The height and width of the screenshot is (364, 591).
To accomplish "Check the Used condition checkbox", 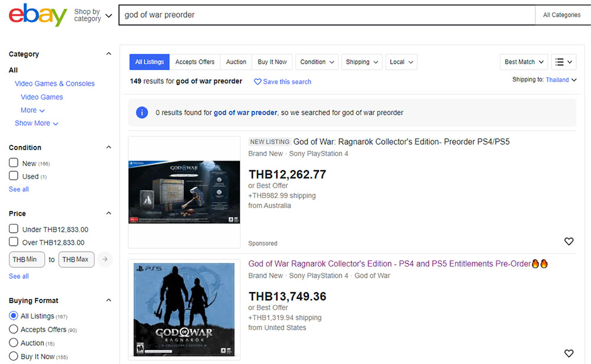I will (x=14, y=175).
